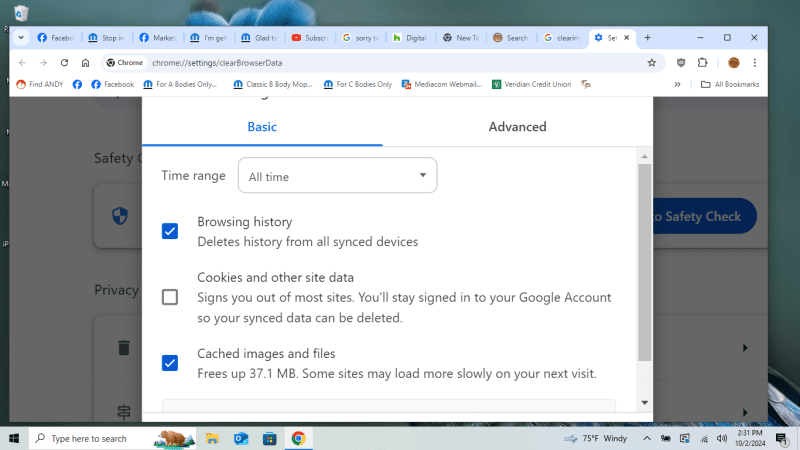This screenshot has height=450, width=800.
Task: Open the Chrome three-dot menu
Action: (x=755, y=62)
